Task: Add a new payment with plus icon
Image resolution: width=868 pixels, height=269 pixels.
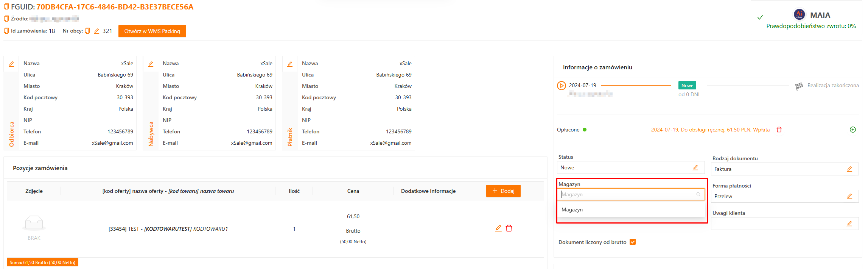Action: pyautogui.click(x=853, y=130)
